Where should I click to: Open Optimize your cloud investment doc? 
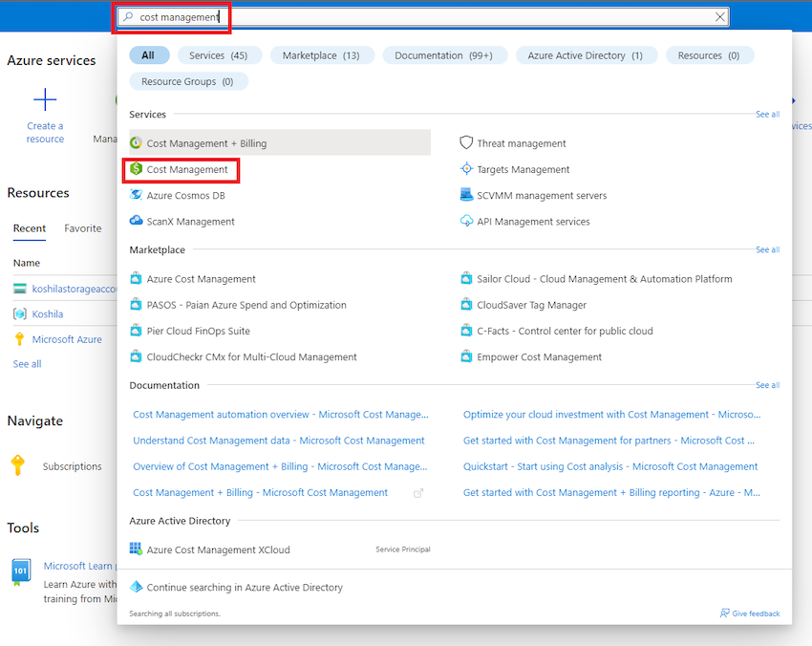(x=611, y=415)
